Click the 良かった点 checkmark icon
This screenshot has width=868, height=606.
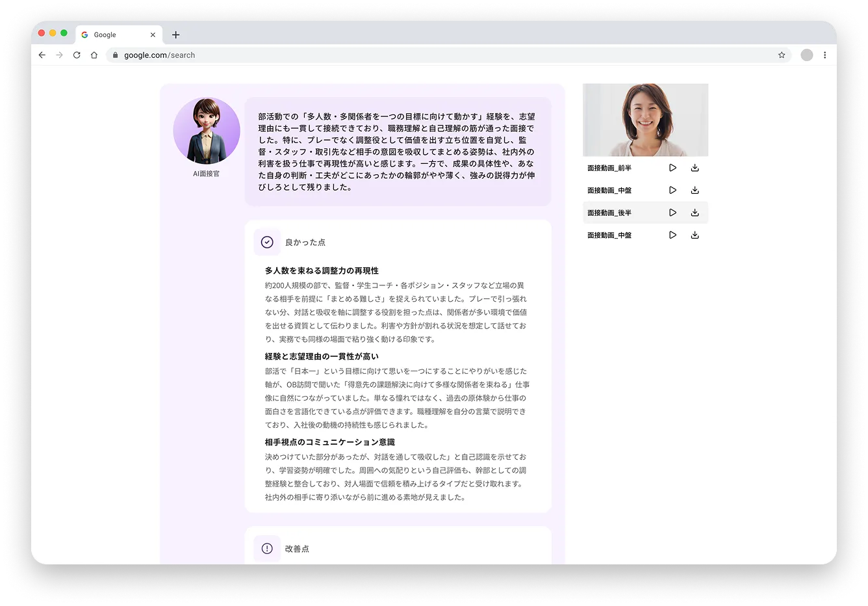(x=267, y=243)
